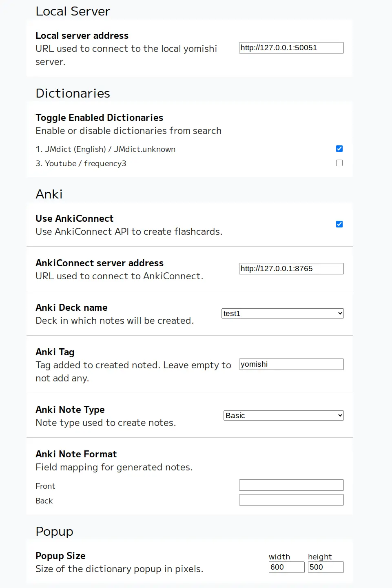Click the Local server address URL field
The width and height of the screenshot is (392, 588).
(291, 48)
